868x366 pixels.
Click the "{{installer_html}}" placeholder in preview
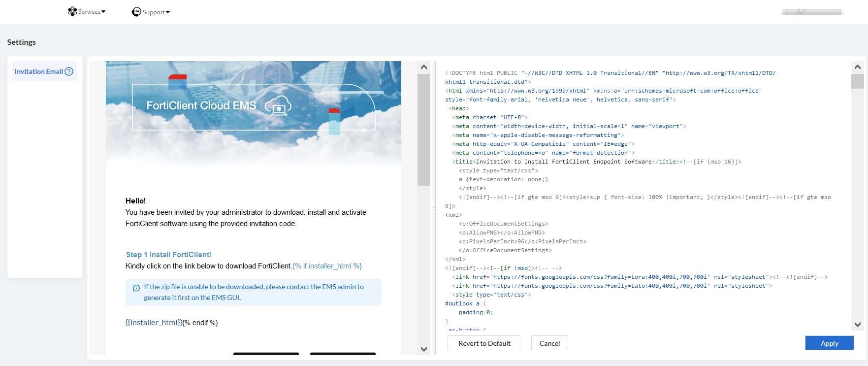click(154, 323)
